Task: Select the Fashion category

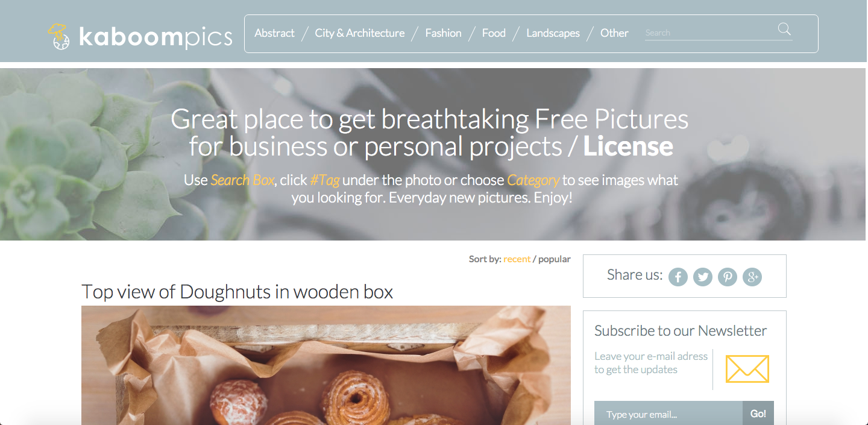Action: 443,33
